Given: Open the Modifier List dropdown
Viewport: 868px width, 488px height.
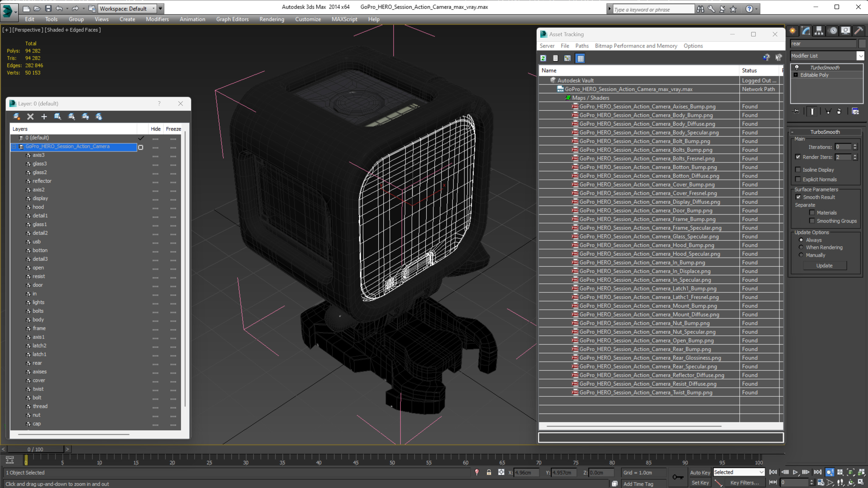Looking at the screenshot, I should pos(860,56).
